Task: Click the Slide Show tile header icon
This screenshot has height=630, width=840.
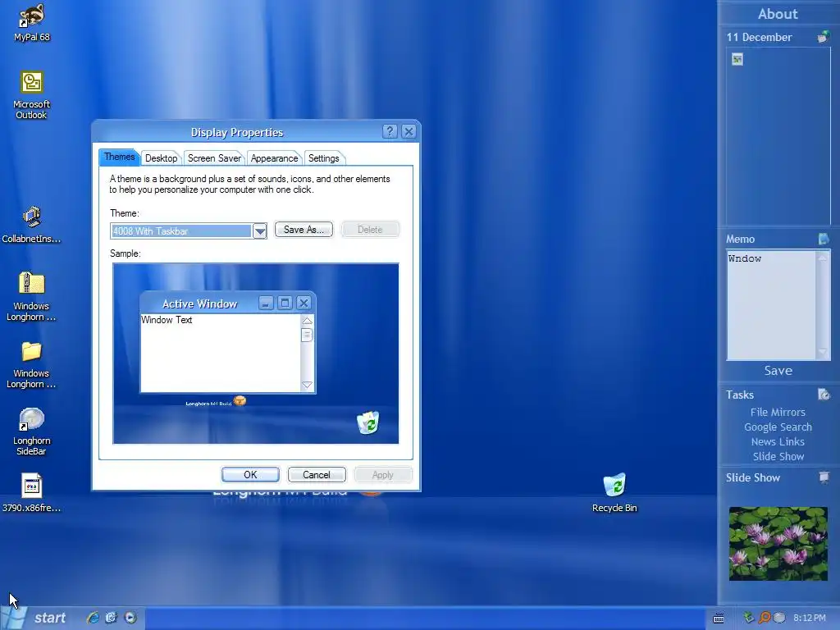Action: (x=824, y=477)
